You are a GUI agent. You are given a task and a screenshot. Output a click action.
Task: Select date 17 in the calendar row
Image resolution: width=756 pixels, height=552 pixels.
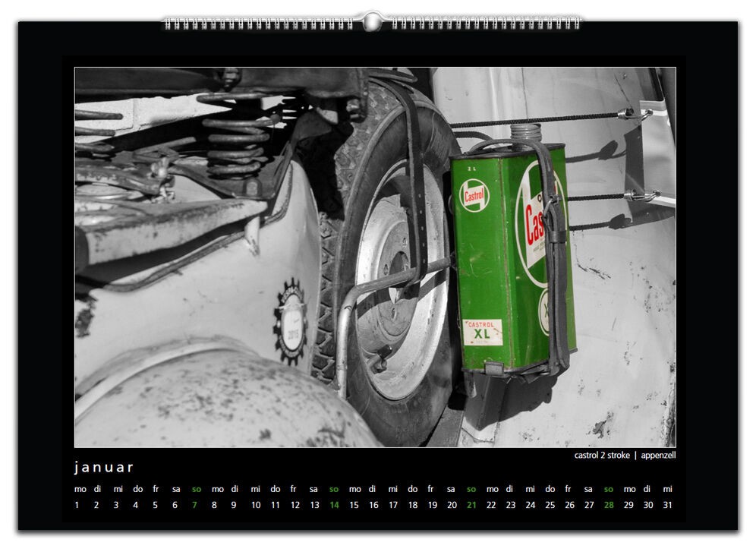click(392, 505)
